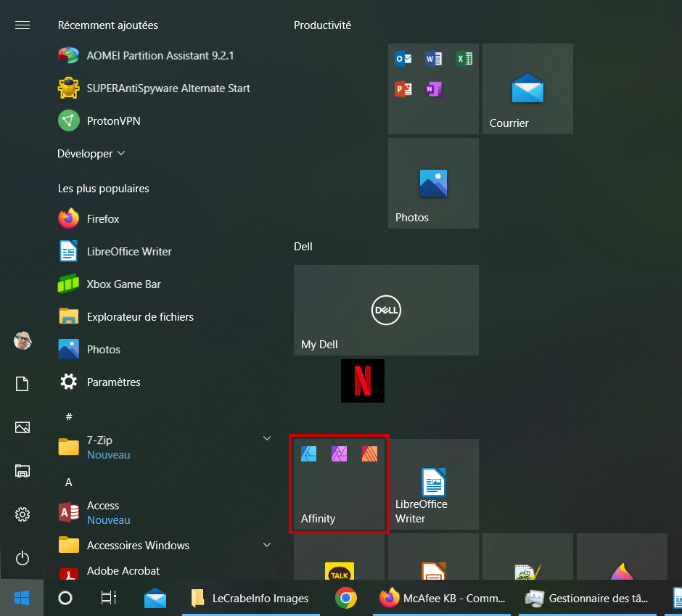
Task: Open Cortana search circle on taskbar
Action: click(65, 598)
